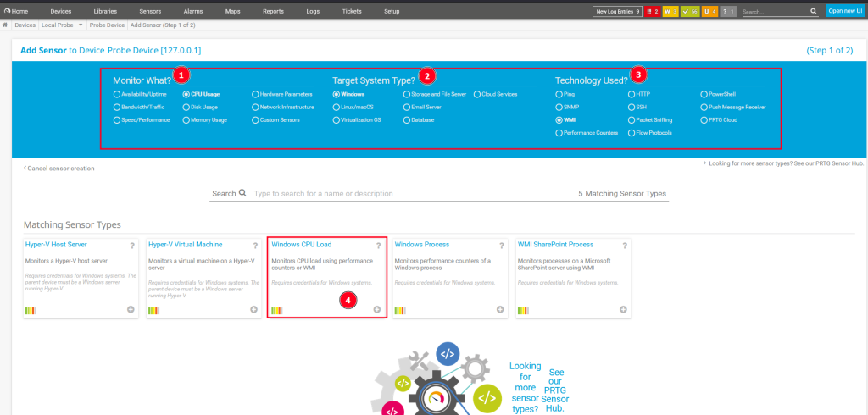Image resolution: width=868 pixels, height=415 pixels.
Task: Choose Linux/macOS as target system type
Action: (337, 108)
